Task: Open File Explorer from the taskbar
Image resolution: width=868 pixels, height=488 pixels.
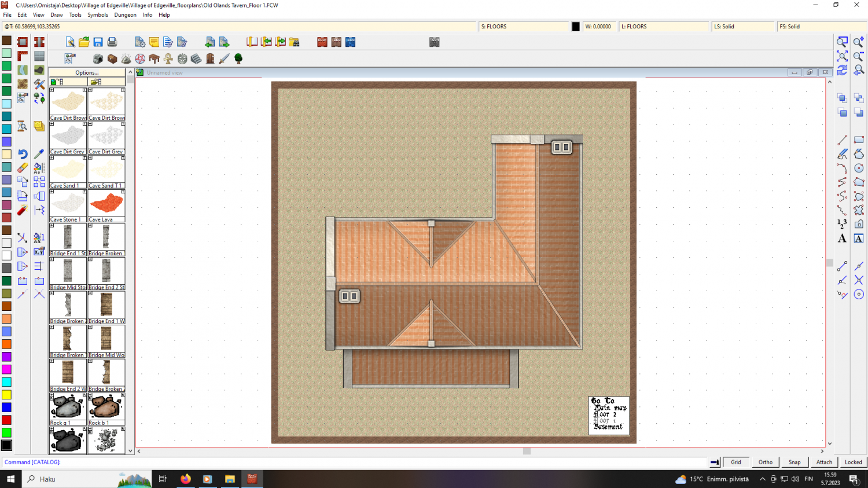Action: coord(230,479)
